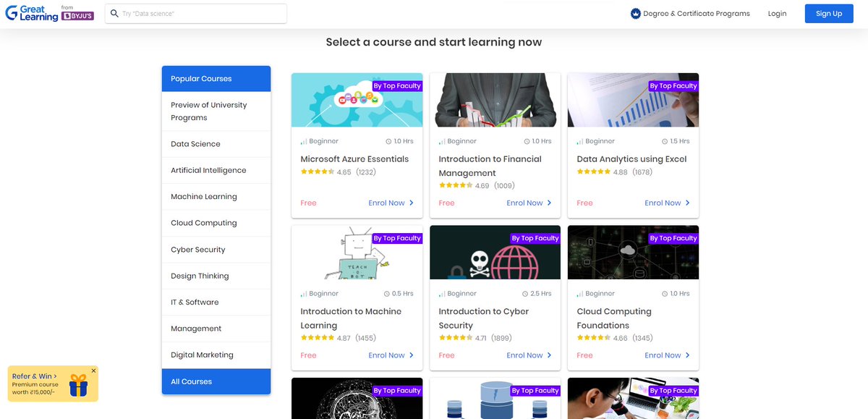Click the 4.88 rating value
Screen dimensions: 868x419
click(621, 172)
